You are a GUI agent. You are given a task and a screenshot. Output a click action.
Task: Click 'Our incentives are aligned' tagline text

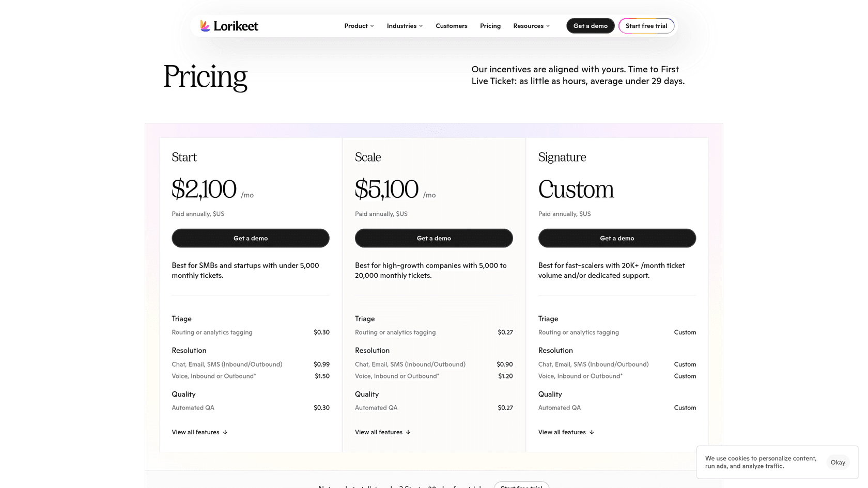(x=578, y=75)
